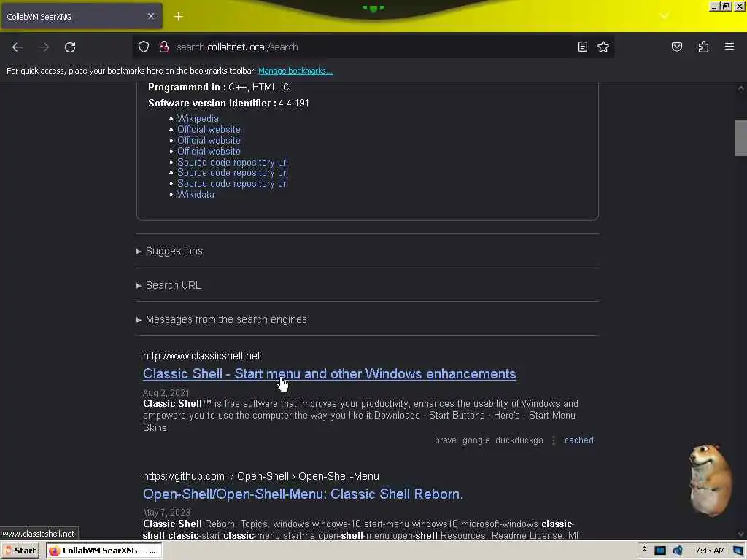Open the third Official website link

(x=209, y=152)
